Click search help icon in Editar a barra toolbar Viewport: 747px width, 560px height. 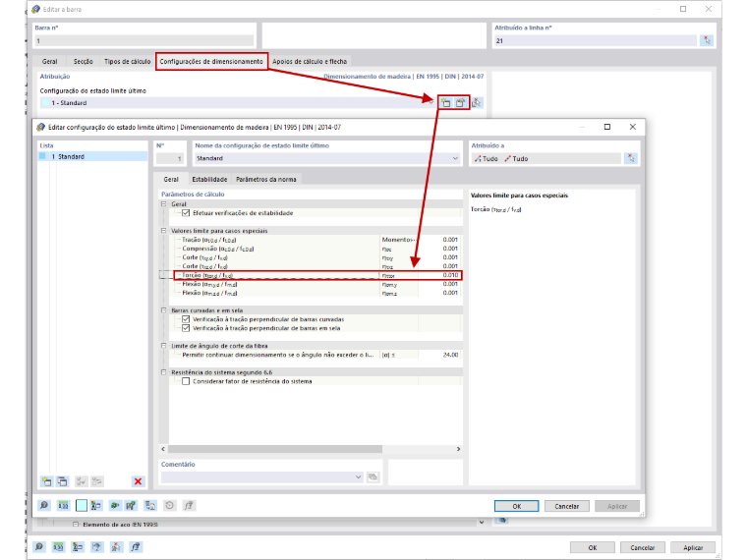click(39, 546)
